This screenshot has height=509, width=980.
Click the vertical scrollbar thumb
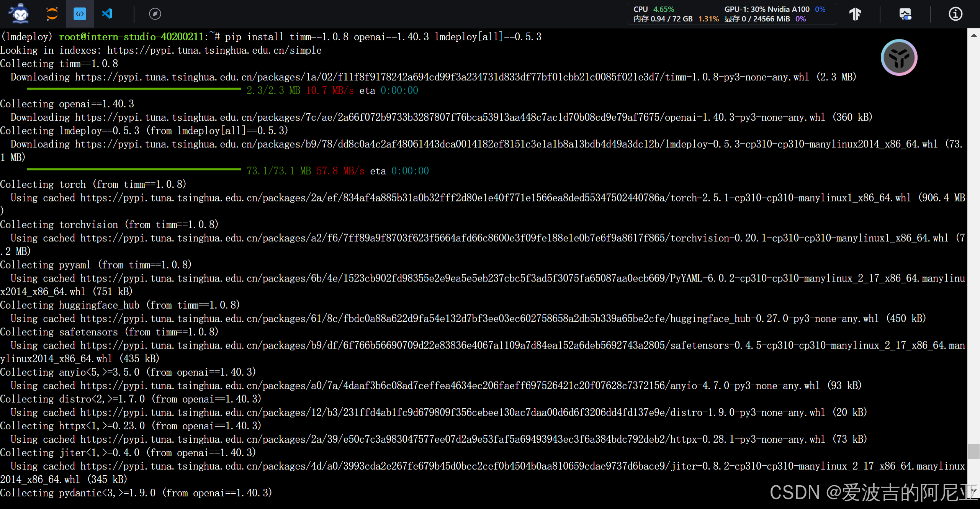click(x=973, y=451)
